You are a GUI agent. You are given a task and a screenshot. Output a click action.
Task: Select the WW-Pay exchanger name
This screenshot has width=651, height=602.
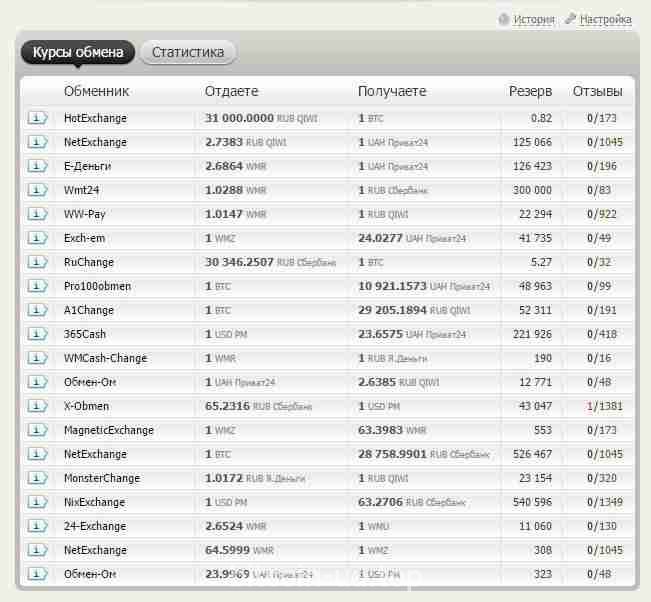85,214
